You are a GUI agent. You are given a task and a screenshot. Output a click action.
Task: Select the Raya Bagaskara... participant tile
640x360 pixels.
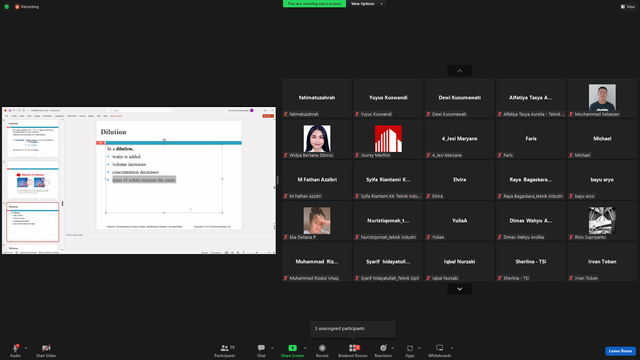531,180
